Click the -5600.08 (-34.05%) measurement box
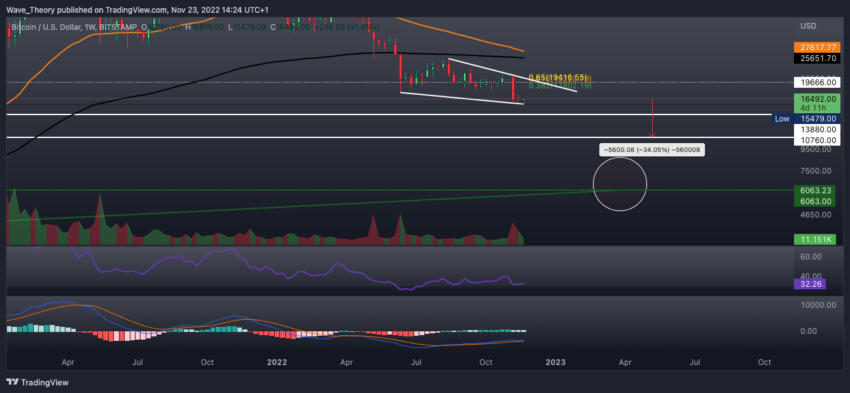Screen dimensions: 850x393 (x=652, y=150)
